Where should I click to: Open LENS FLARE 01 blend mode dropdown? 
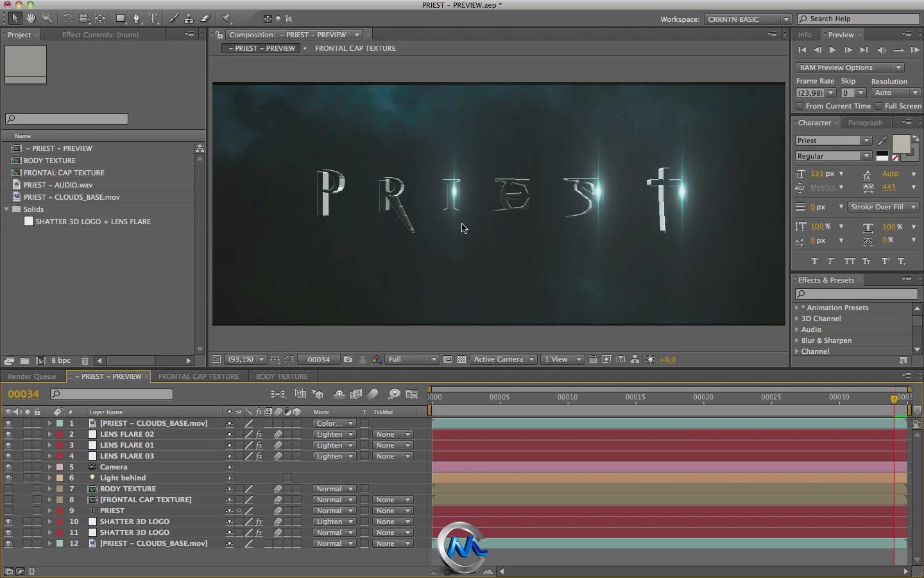coord(334,445)
